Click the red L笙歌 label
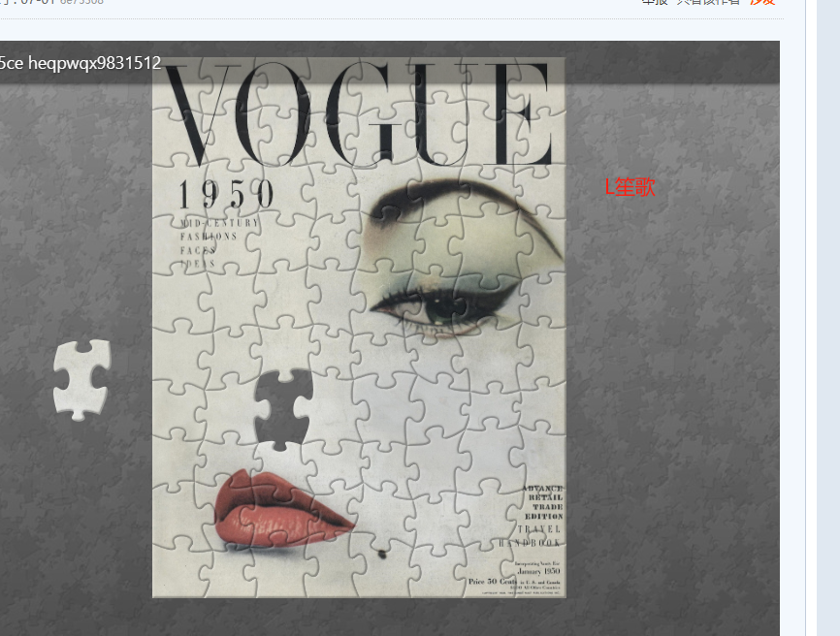840x636 pixels. 630,187
